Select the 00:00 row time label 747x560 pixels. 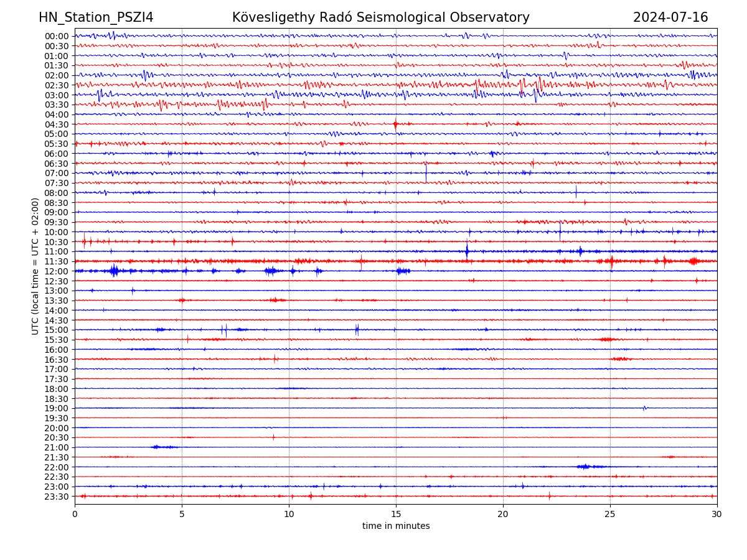click(x=57, y=36)
